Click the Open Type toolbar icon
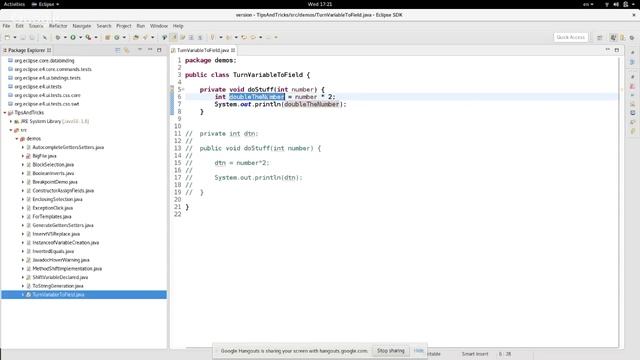This screenshot has width=640, height=360. [x=136, y=37]
